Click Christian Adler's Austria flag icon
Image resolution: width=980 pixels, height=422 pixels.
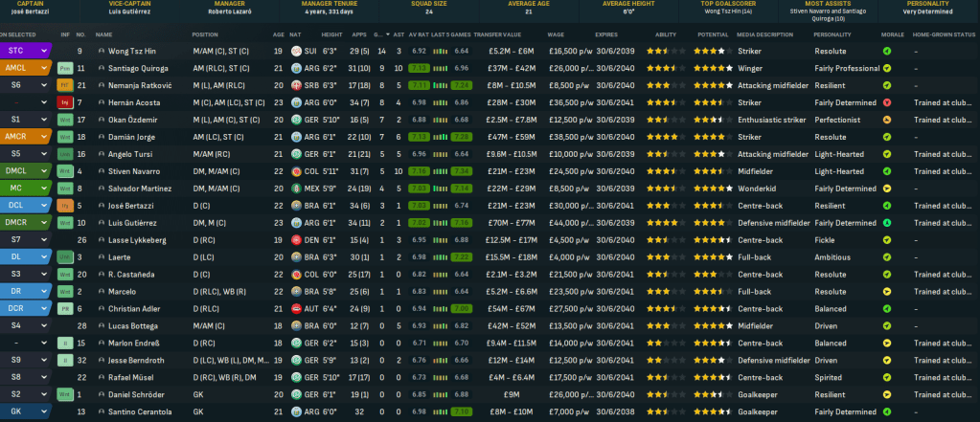[x=297, y=309]
